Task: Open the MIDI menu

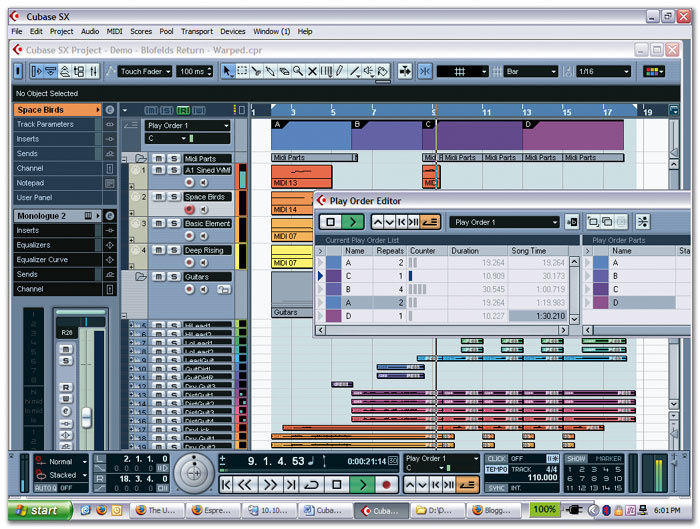Action: 114,31
